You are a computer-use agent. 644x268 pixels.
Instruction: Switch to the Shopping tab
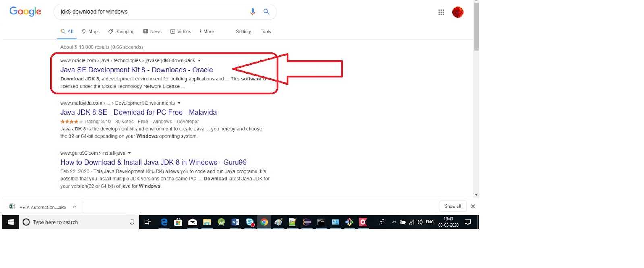pos(121,31)
